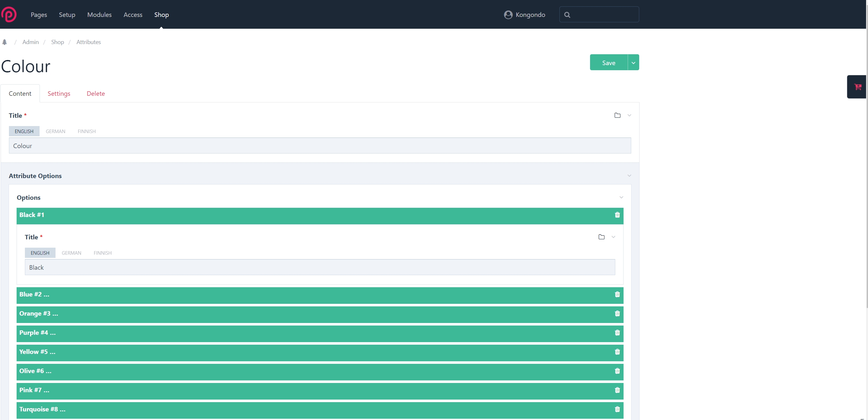
Task: Delete the Turquoise #8 option via trash icon
Action: tap(617, 409)
